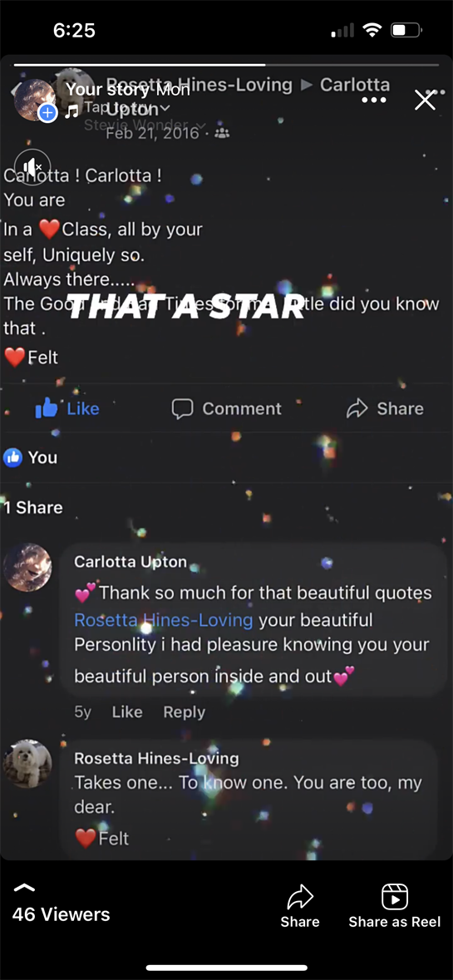Screen dimensions: 453x980
Task: Open the 1 Share count
Action: pos(33,508)
